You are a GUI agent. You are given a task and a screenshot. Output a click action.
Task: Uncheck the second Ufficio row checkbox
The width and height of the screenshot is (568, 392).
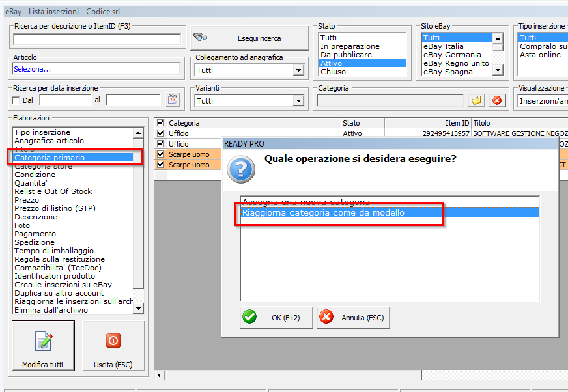coord(160,144)
